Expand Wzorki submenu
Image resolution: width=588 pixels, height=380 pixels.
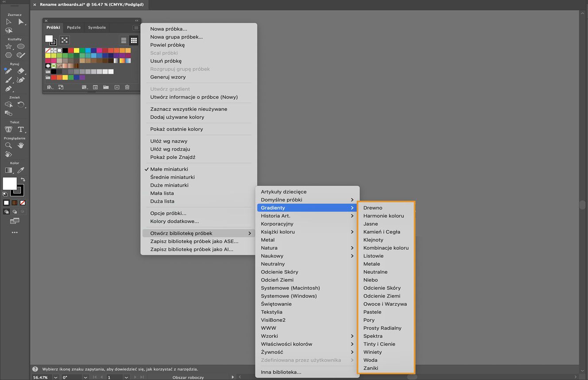308,336
